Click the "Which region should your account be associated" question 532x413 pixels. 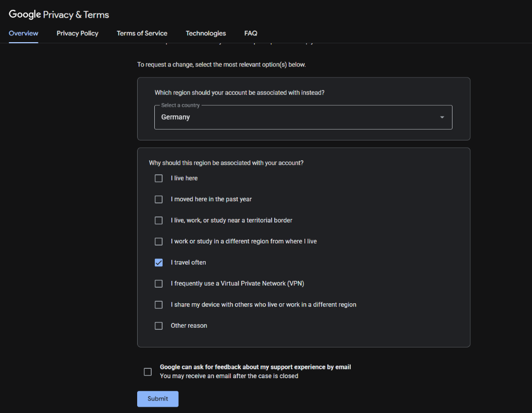(x=240, y=93)
